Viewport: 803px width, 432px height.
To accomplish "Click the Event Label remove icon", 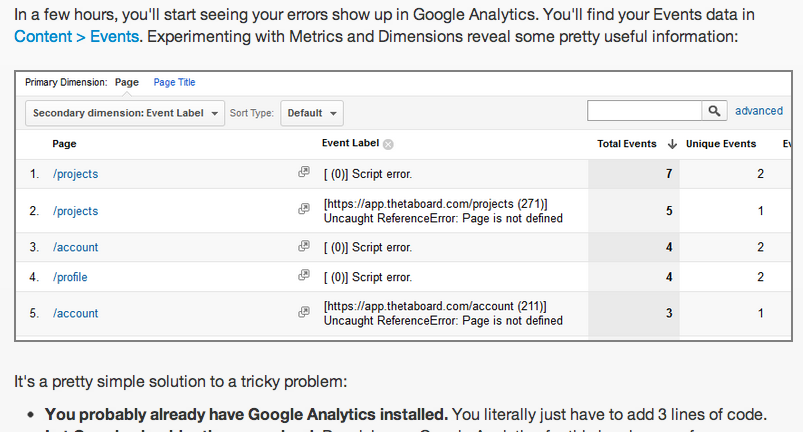I will tap(388, 144).
